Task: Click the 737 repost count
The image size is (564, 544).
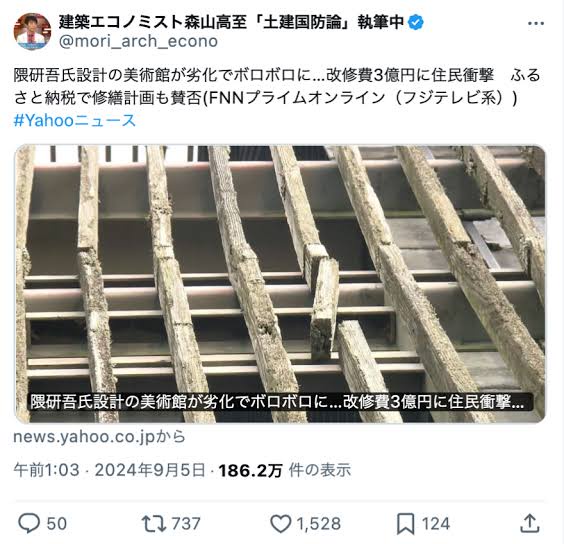Action: (x=186, y=524)
